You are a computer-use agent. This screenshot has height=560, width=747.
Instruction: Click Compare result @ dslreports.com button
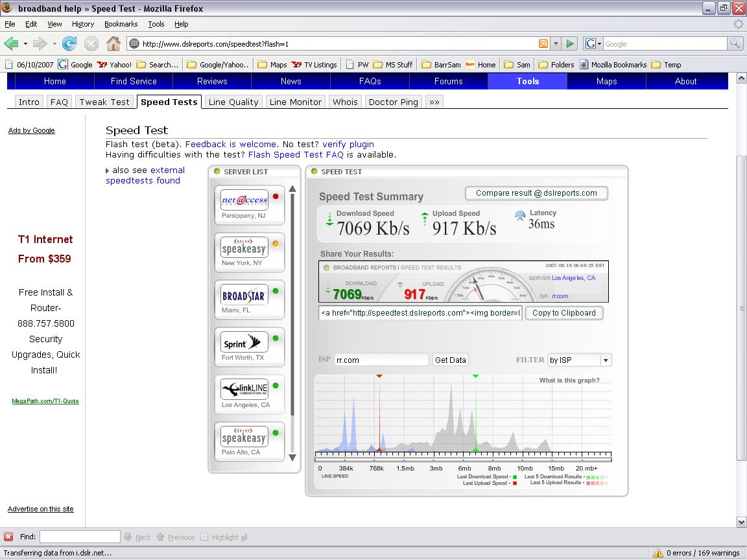pos(536,193)
